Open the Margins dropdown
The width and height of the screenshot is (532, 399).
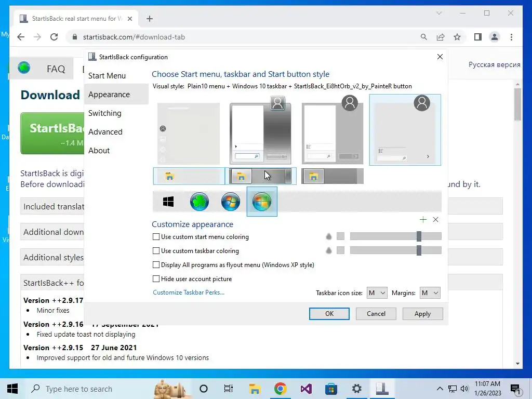click(430, 293)
